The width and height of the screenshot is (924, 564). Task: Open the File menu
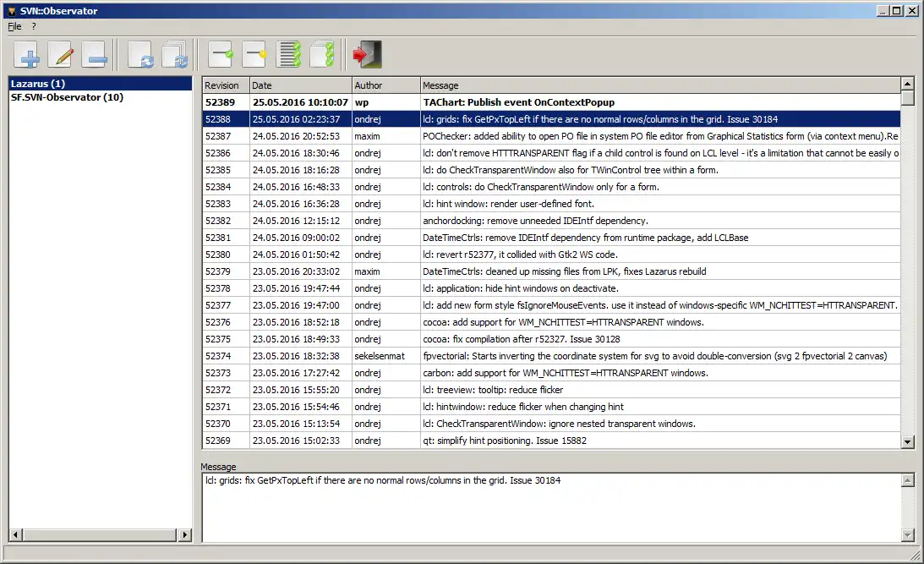14,26
